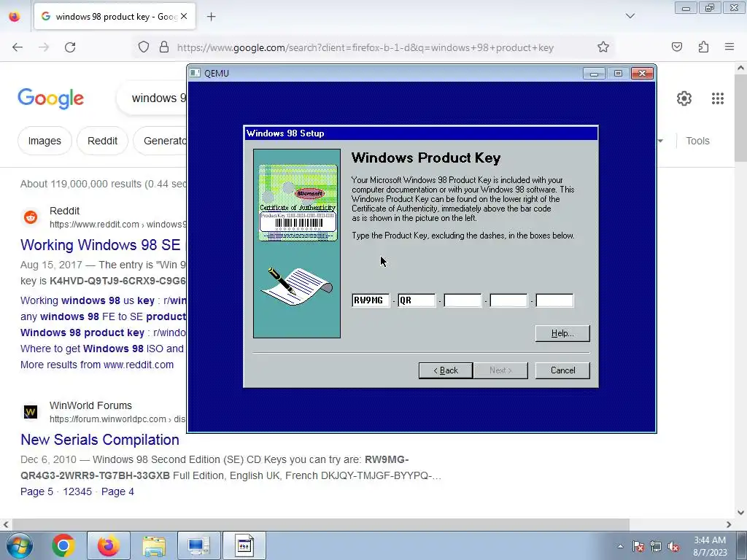Click the network tray icon

[656, 547]
